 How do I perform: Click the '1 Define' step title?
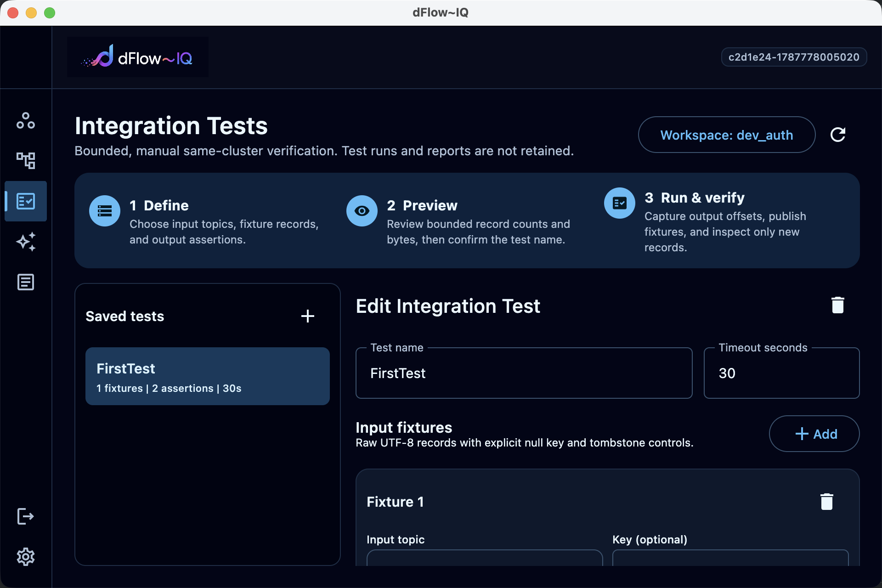(159, 205)
